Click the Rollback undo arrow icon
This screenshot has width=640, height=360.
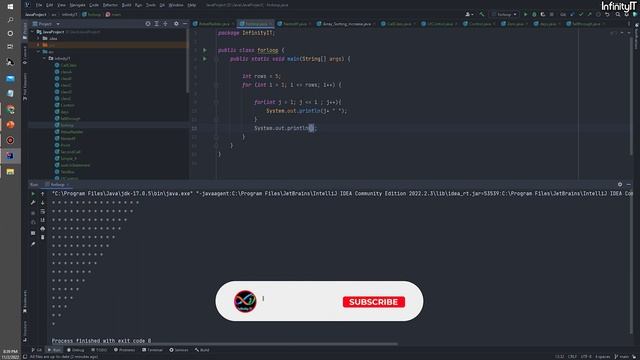tap(607, 14)
